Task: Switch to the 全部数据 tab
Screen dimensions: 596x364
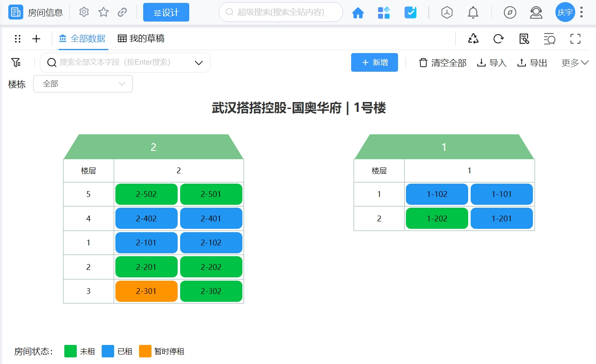Action: click(x=82, y=39)
